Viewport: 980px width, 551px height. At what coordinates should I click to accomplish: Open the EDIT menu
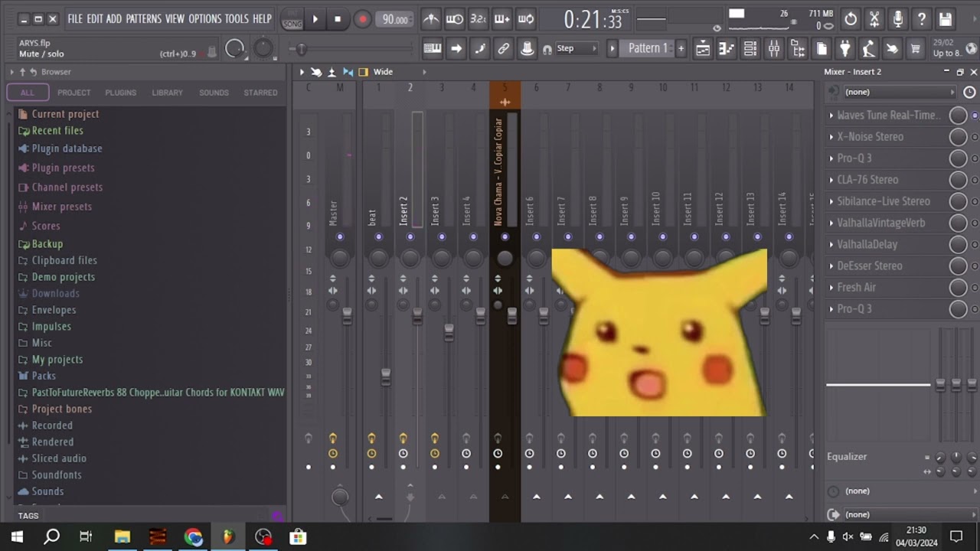(x=94, y=18)
